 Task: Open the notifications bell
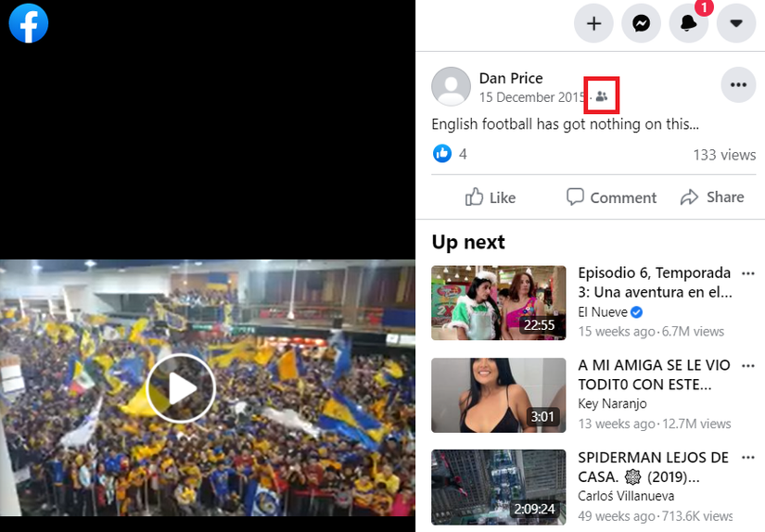click(688, 23)
